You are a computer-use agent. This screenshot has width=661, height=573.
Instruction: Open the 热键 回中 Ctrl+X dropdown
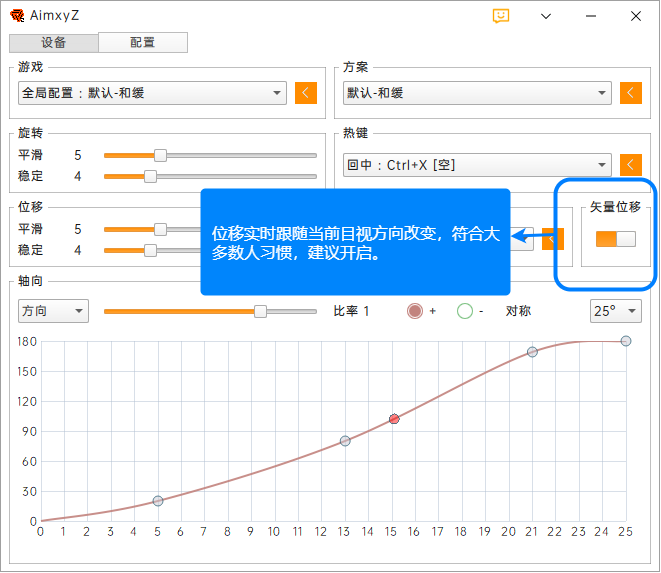click(477, 165)
